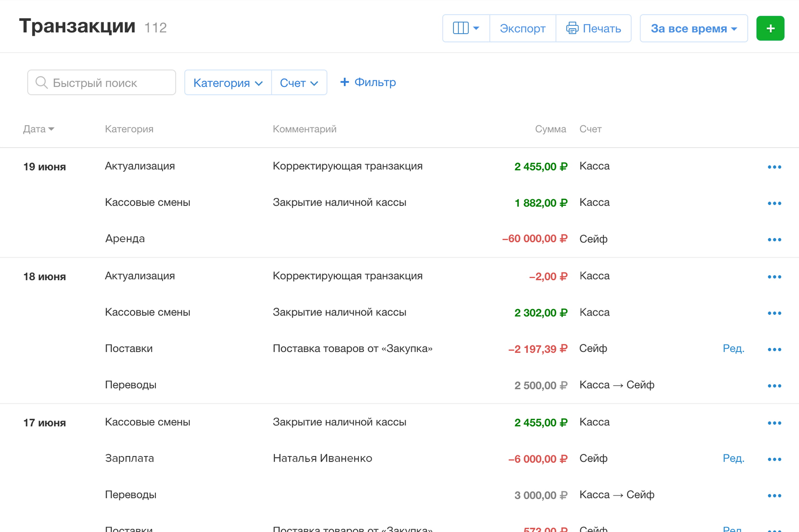Expand the Счет filter dropdown
The width and height of the screenshot is (799, 532).
pos(299,82)
